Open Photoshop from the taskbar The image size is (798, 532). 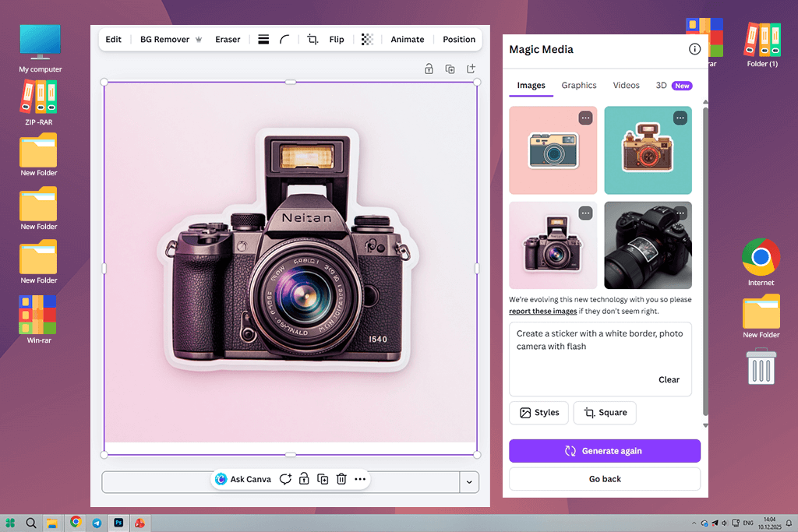118,523
